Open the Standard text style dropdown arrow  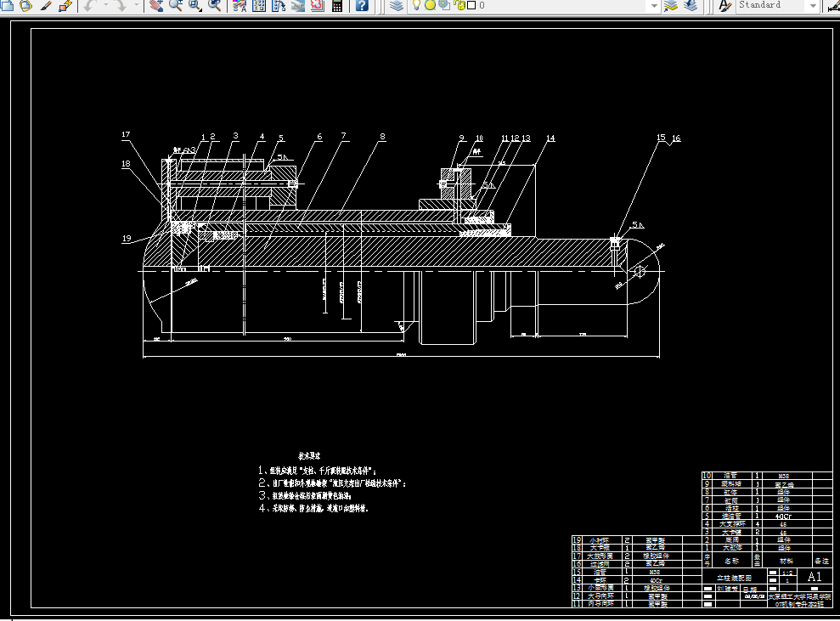(x=813, y=5)
